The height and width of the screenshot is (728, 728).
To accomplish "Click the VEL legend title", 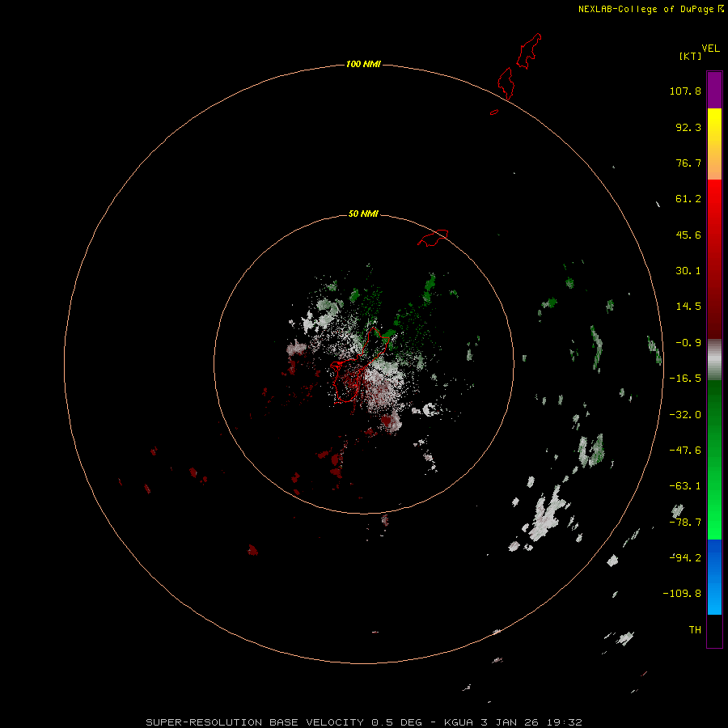I will pyautogui.click(x=710, y=49).
